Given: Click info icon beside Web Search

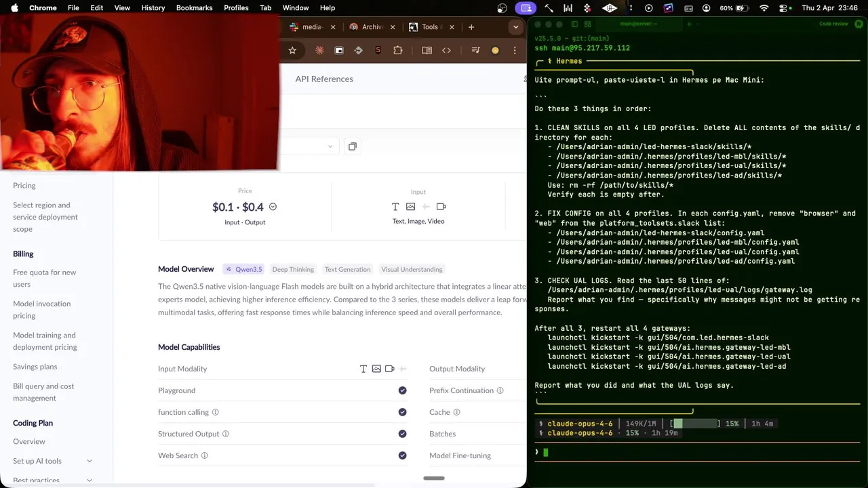Looking at the screenshot, I should pyautogui.click(x=204, y=455).
